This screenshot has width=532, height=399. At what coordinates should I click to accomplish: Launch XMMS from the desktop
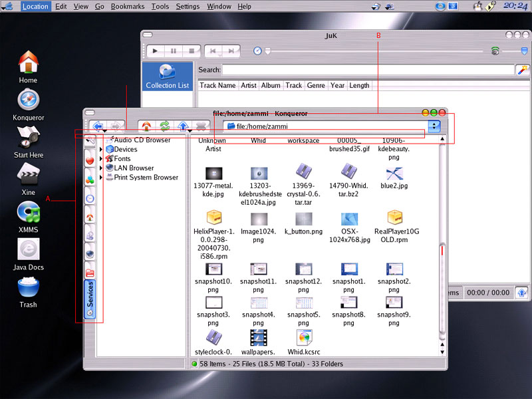(x=28, y=217)
